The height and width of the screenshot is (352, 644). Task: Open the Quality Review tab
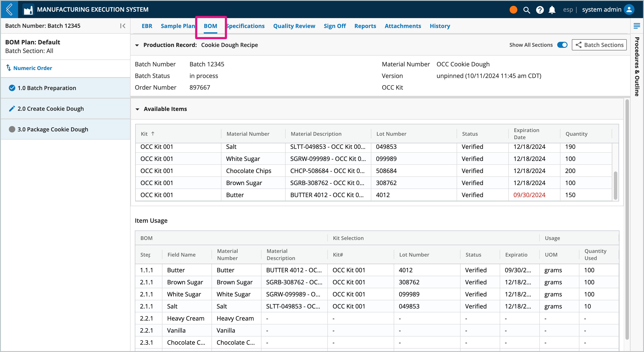tap(294, 26)
